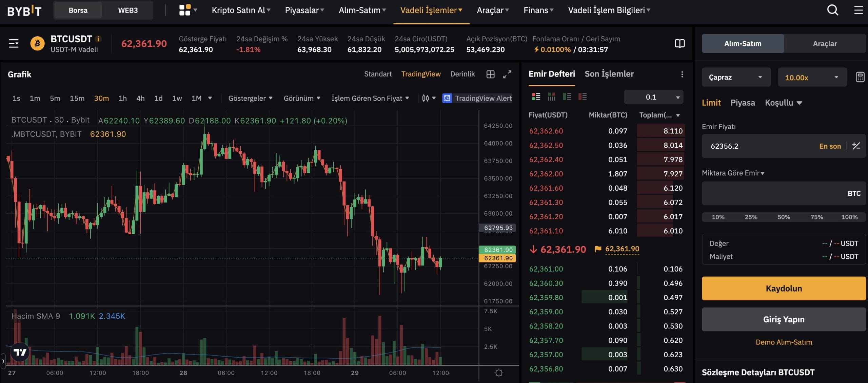Click the order calculator icon
The height and width of the screenshot is (383, 868).
pyautogui.click(x=860, y=77)
